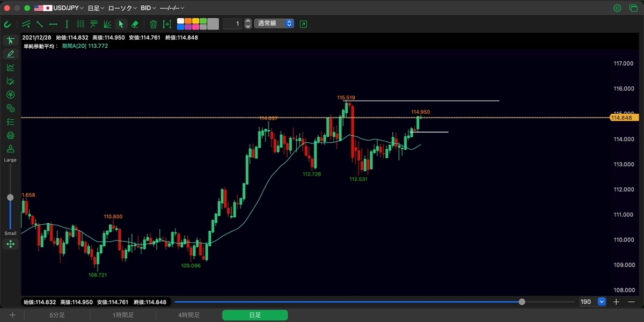This screenshot has width=644, height=322.
Task: Select the trend line drawing tool
Action: pyautogui.click(x=40, y=24)
